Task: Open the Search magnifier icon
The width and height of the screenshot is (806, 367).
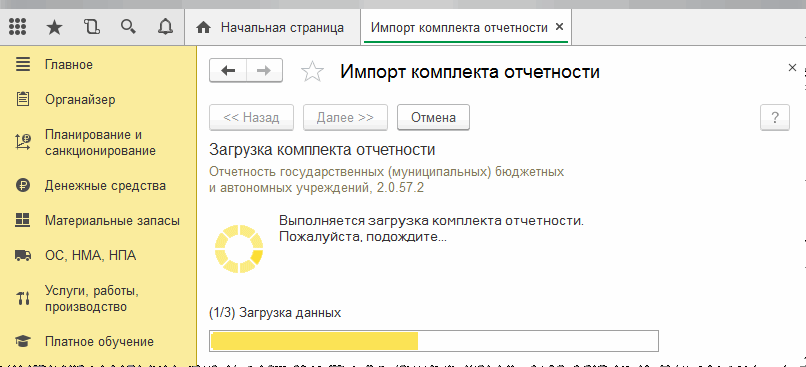Action: tap(128, 27)
